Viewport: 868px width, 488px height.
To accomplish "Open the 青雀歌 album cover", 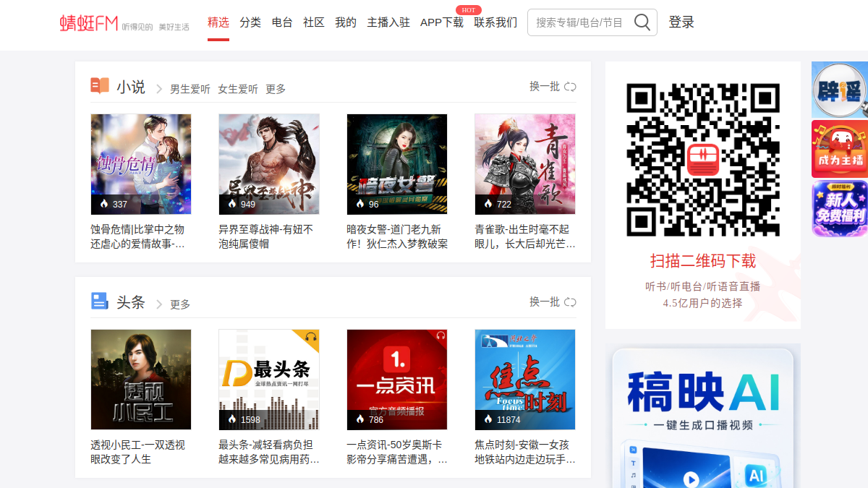I will click(525, 164).
